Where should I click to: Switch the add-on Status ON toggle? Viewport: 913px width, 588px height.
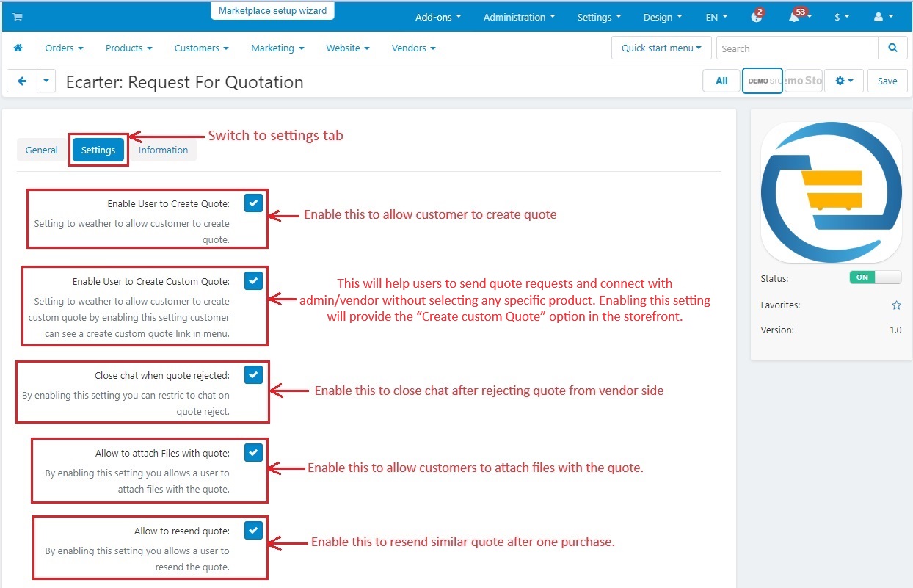[x=875, y=277]
